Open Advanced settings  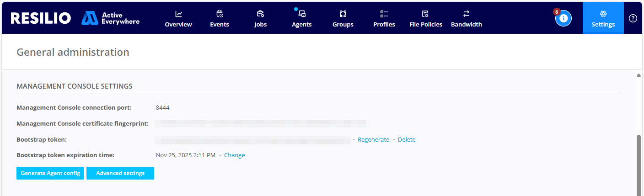click(120, 173)
